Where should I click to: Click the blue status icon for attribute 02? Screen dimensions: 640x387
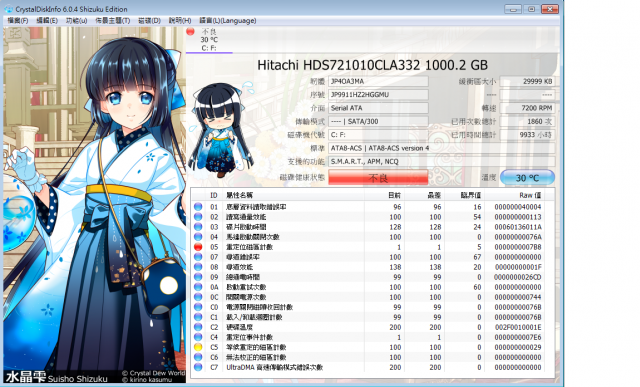[x=198, y=217]
